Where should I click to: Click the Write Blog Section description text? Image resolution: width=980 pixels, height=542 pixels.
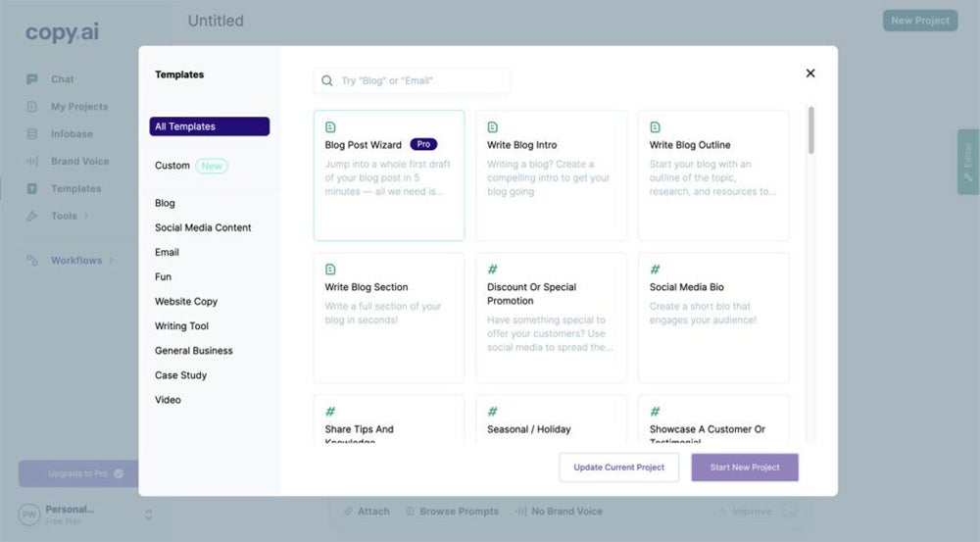pos(382,314)
